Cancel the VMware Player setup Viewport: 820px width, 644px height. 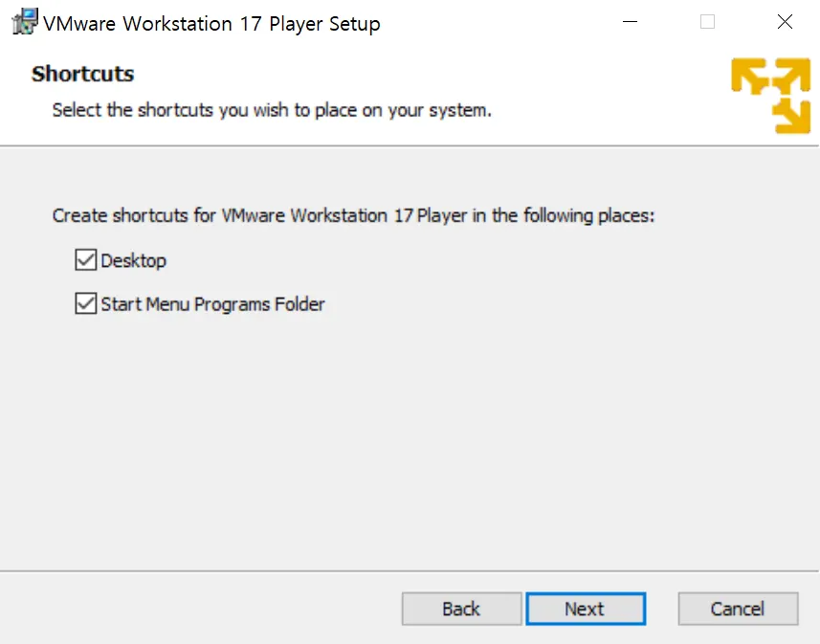737,609
